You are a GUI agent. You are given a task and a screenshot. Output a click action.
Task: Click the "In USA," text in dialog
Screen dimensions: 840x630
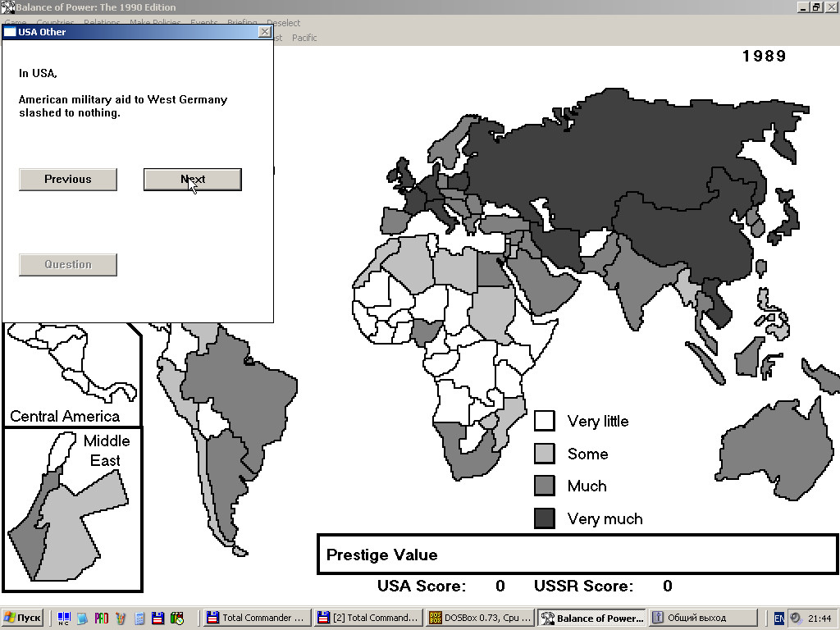(38, 73)
